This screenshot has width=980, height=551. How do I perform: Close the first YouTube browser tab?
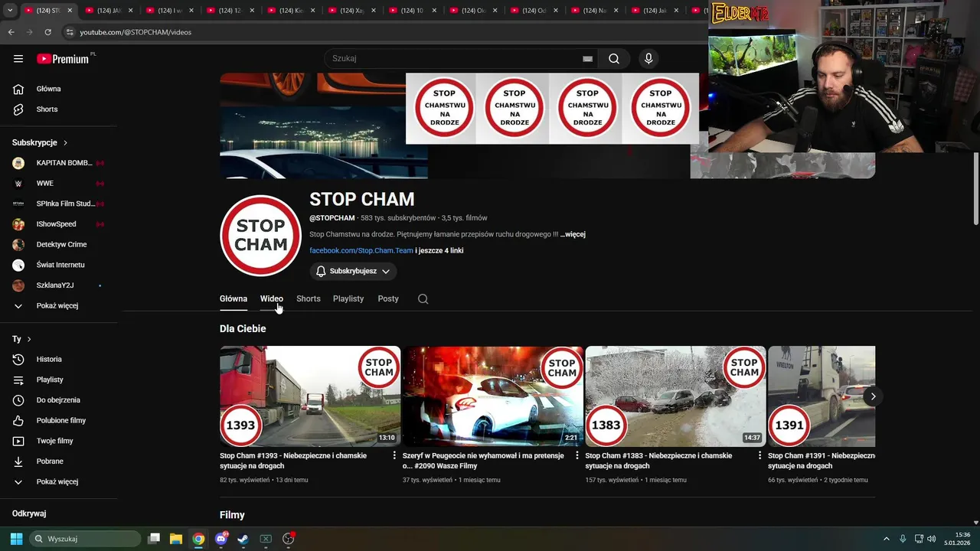70,11
